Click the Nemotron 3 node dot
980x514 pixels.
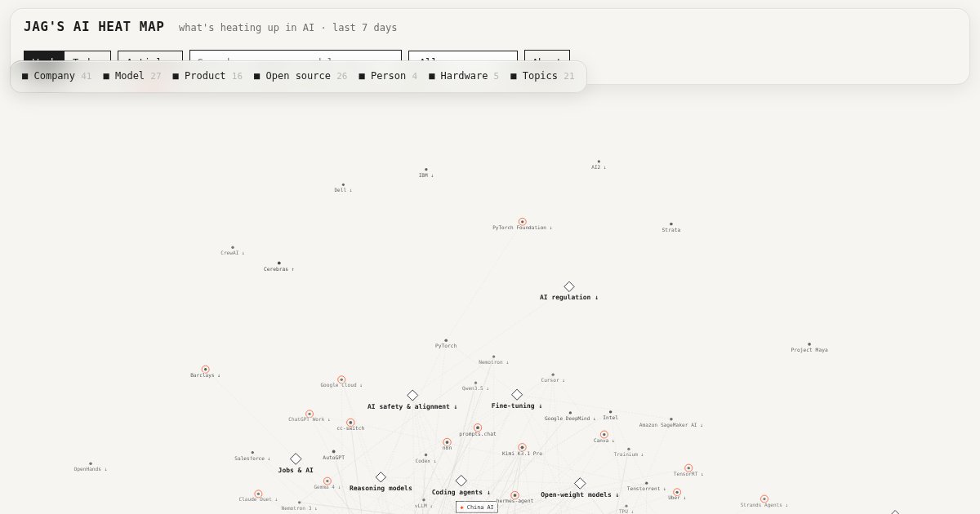[x=299, y=503]
